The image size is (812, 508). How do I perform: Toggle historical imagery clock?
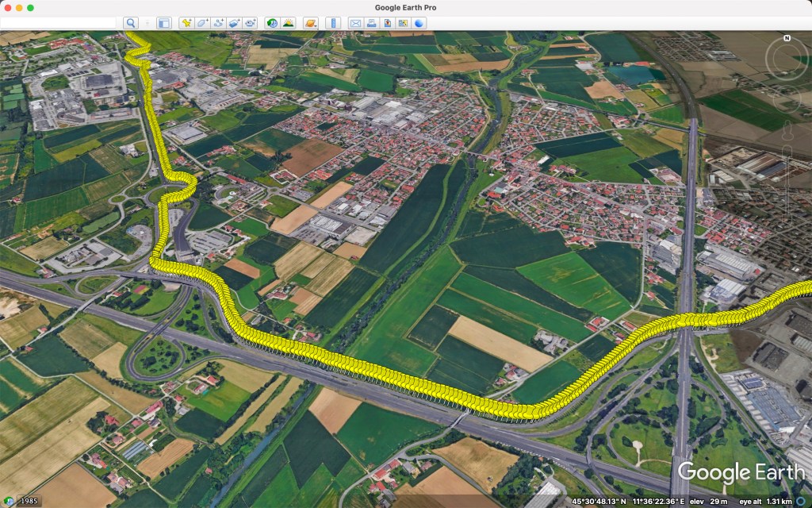coord(272,23)
